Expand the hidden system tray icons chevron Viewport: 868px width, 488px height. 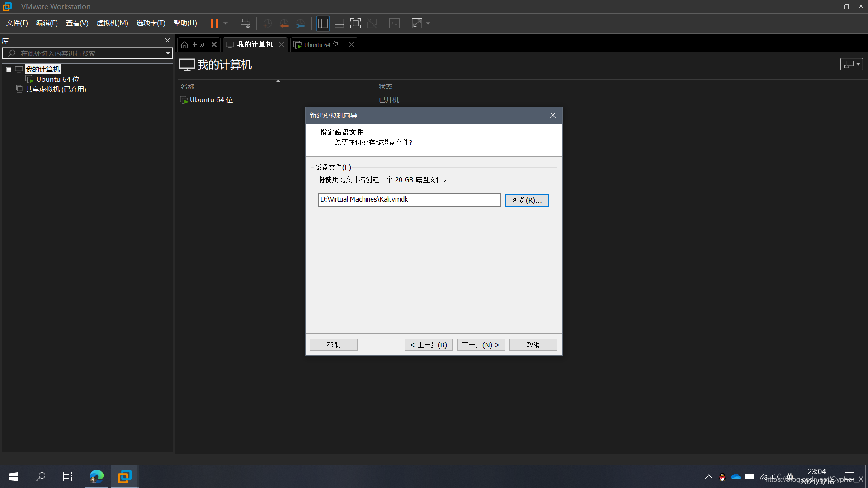(x=708, y=477)
